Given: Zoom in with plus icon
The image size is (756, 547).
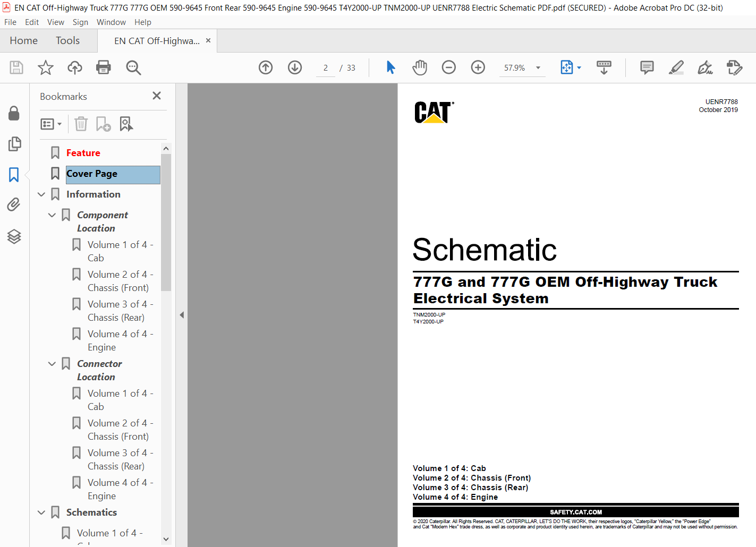Looking at the screenshot, I should pyautogui.click(x=478, y=67).
